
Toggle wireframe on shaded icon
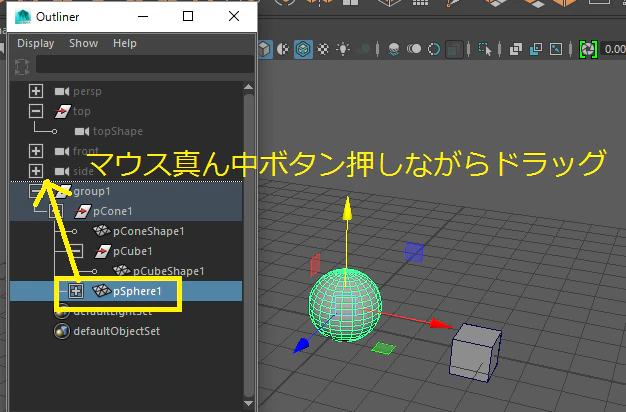click(x=303, y=49)
